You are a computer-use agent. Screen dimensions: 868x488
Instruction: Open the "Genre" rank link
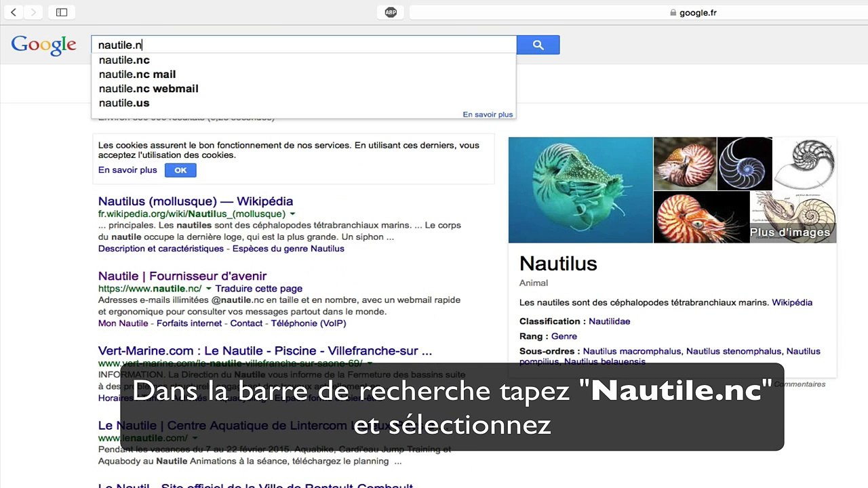click(564, 336)
